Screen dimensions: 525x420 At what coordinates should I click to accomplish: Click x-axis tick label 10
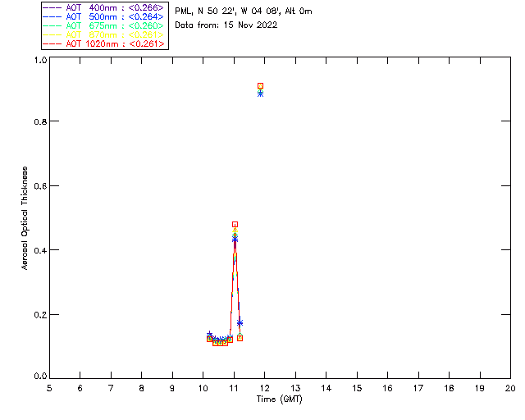203,388
